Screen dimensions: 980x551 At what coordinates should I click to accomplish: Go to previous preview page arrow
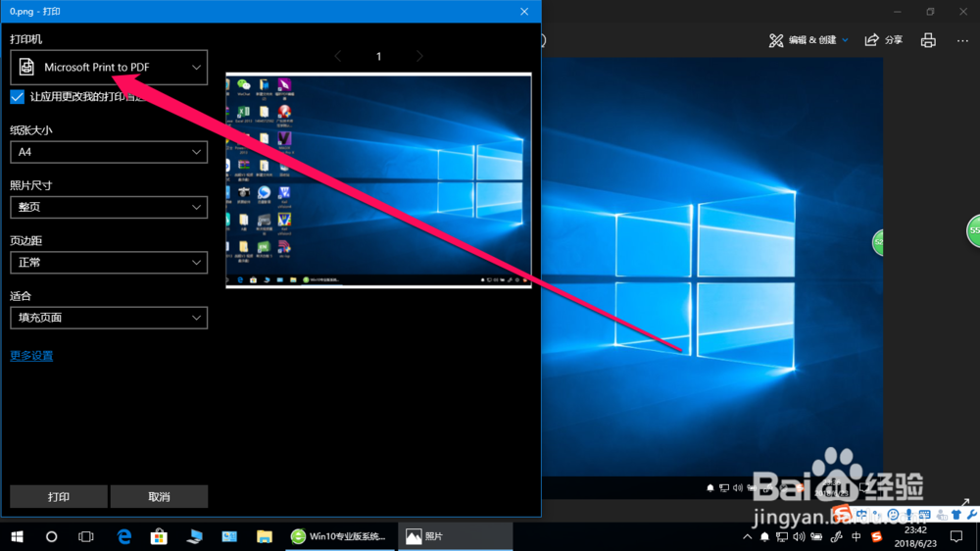pos(337,56)
